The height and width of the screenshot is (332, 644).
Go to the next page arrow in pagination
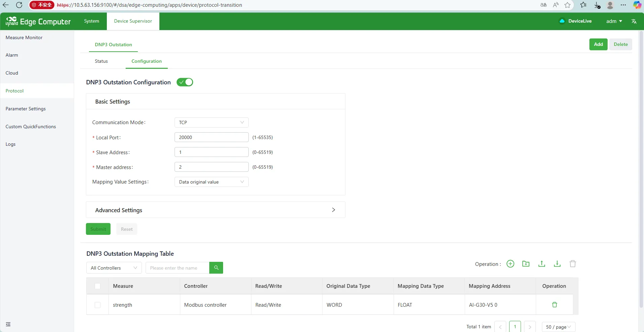pyautogui.click(x=530, y=327)
